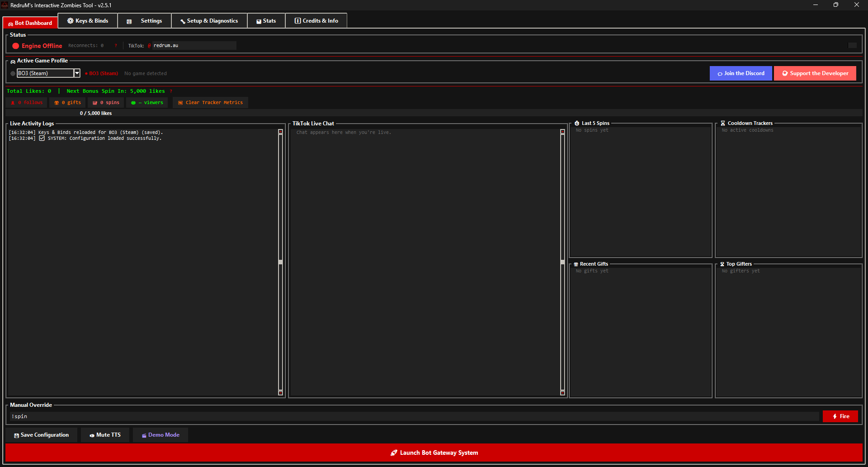Click the checkmark icon in the SYSTEM log line

[42, 138]
